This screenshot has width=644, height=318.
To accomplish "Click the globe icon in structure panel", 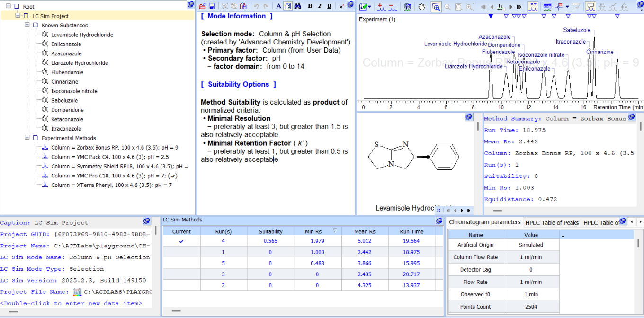I will coord(469,116).
